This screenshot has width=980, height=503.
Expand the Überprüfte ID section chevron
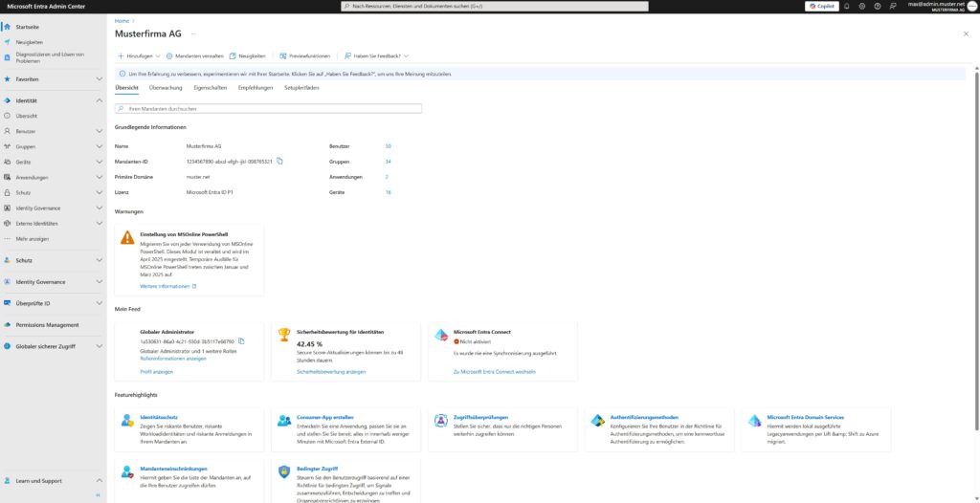(99, 303)
